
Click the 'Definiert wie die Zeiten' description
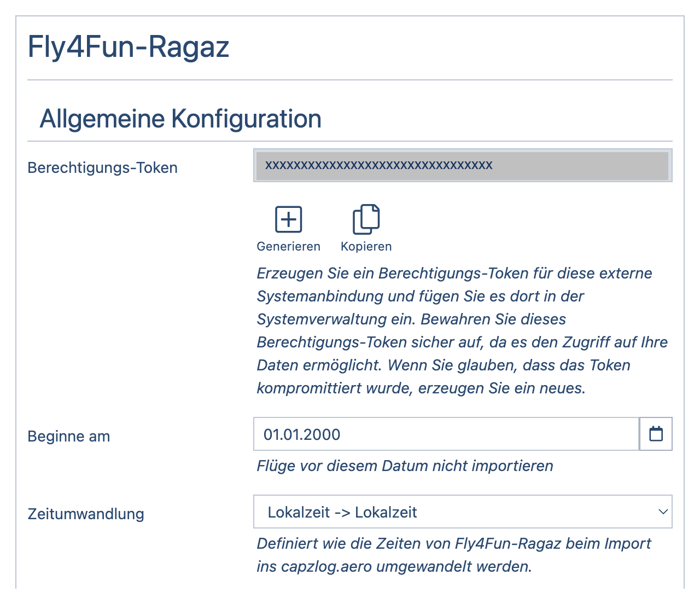tap(454, 555)
